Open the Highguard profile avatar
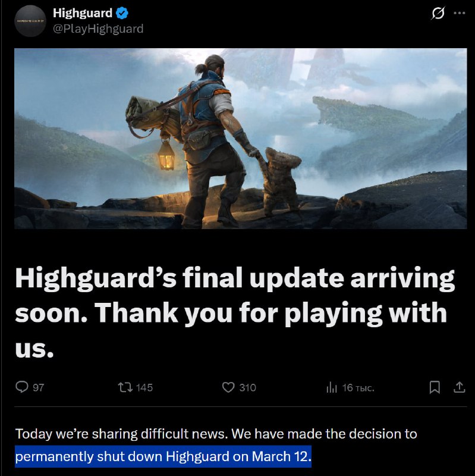 (30, 21)
